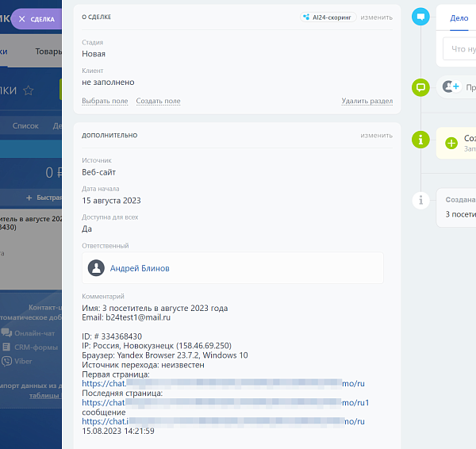Open the Первая страница chat URL
476x449 pixels.
223,383
